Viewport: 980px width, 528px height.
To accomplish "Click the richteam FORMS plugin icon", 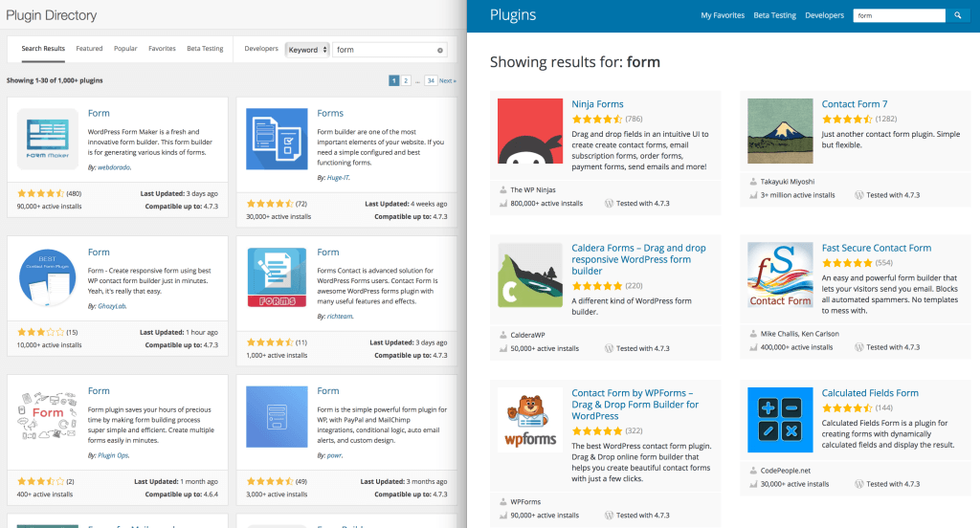I will 277,277.
